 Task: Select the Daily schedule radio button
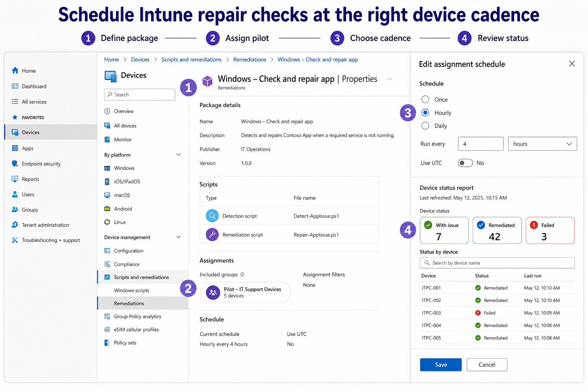pyautogui.click(x=425, y=126)
